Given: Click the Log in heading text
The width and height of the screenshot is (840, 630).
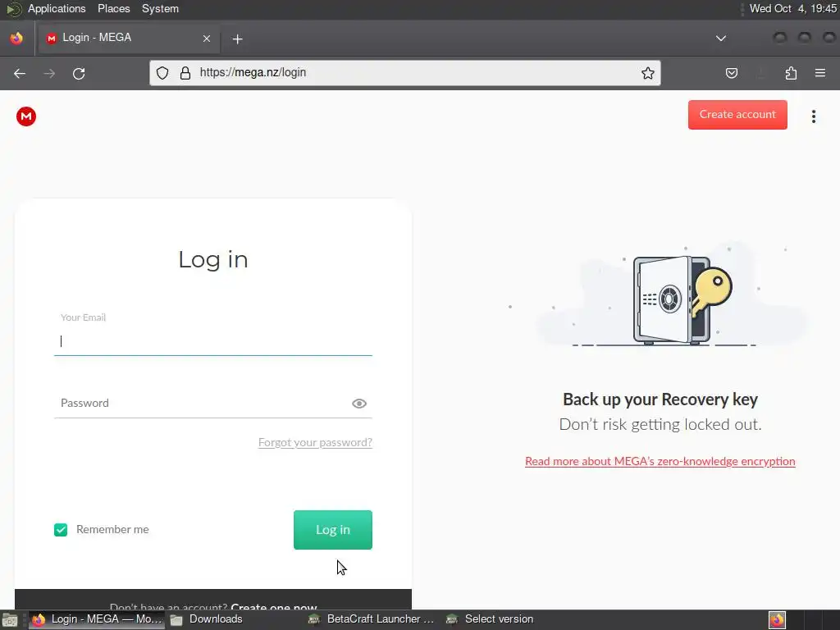Looking at the screenshot, I should pos(213,260).
